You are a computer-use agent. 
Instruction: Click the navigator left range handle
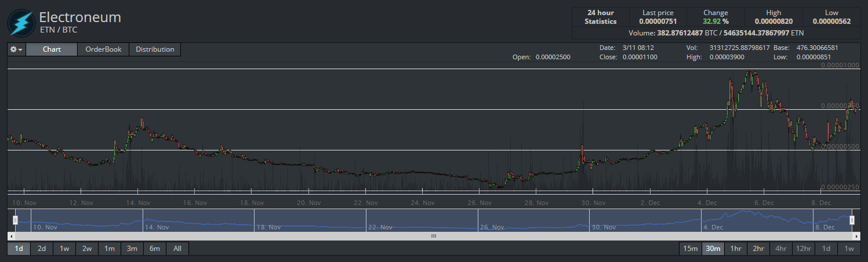tap(16, 220)
